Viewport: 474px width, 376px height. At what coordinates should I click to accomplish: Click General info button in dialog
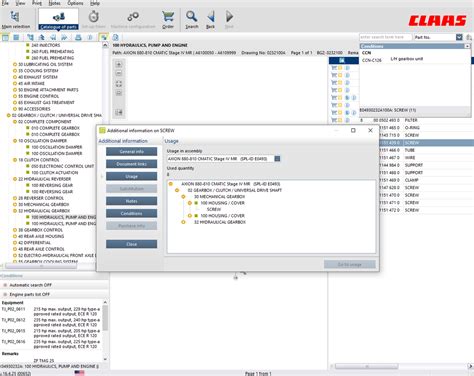pos(132,151)
